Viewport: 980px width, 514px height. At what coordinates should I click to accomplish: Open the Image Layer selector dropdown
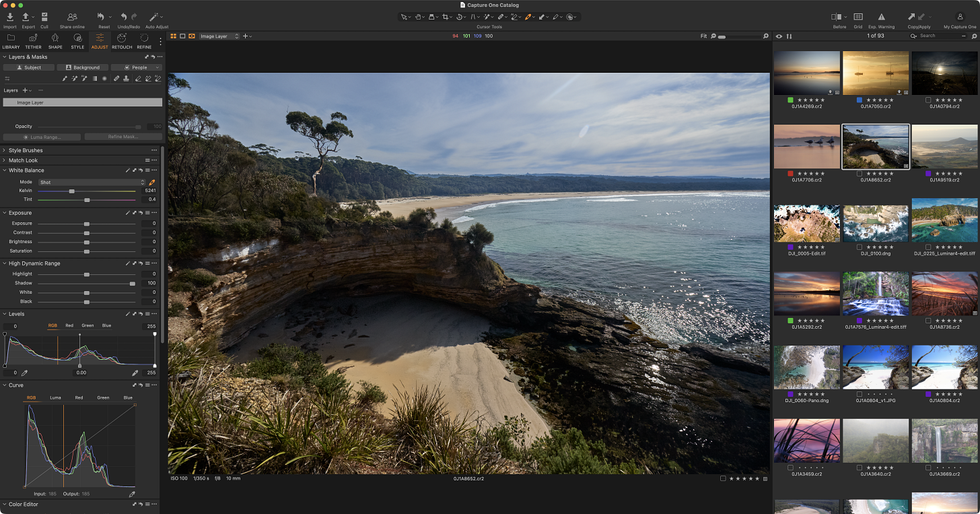[219, 36]
